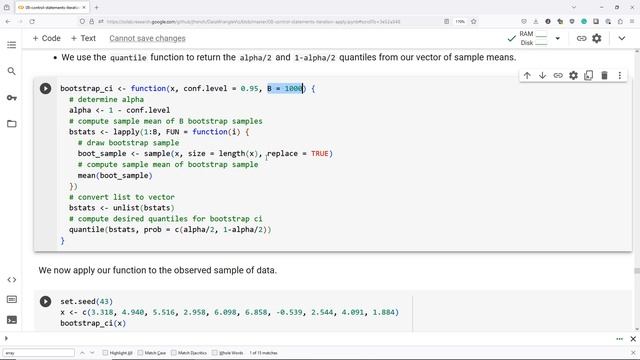640x360 pixels.
Task: Open the code snippets panel
Action: pyautogui.click(x=11, y=280)
